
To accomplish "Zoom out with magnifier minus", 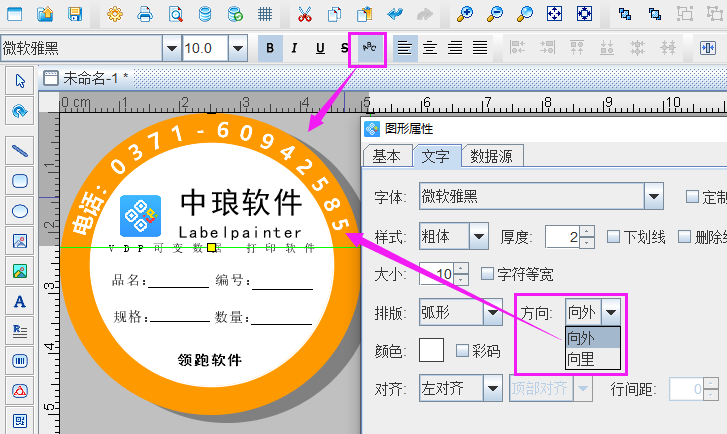I will pyautogui.click(x=495, y=14).
